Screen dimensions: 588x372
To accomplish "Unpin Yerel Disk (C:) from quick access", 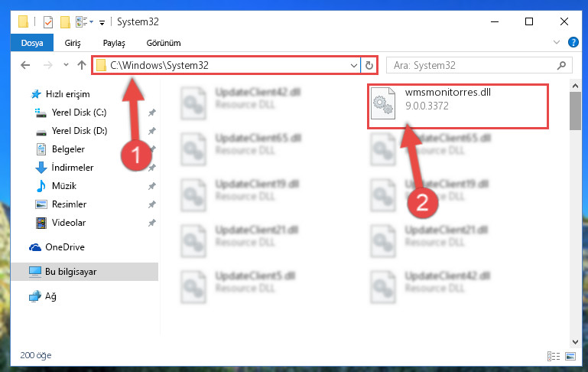I will tap(152, 113).
